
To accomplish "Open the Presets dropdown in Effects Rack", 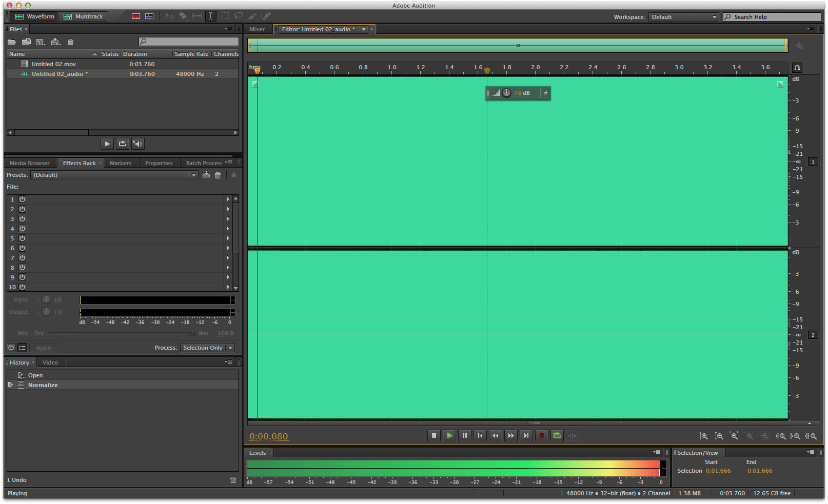I will [x=114, y=175].
